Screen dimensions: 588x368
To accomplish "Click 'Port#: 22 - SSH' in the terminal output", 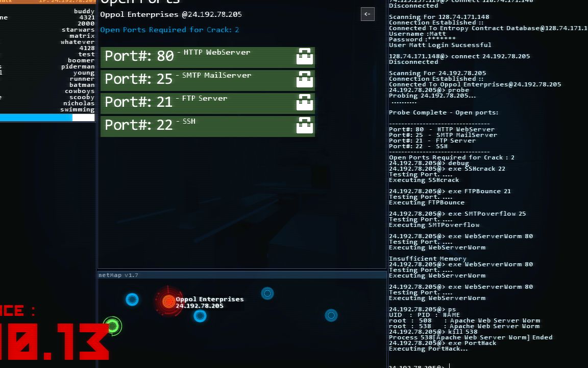I will tap(418, 147).
